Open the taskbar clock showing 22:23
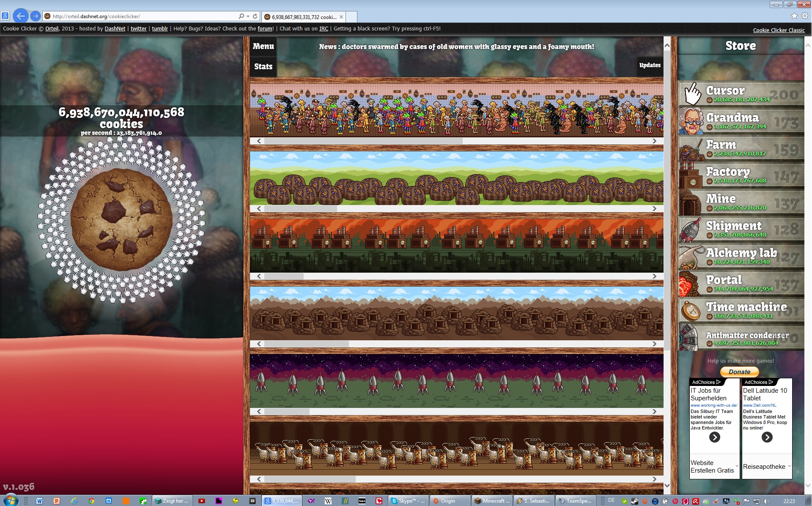Viewport: 812px width, 506px height. [x=789, y=501]
